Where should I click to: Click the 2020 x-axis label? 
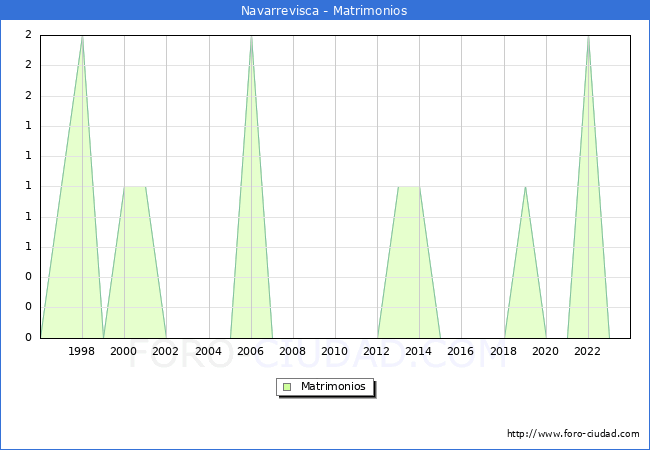546,351
